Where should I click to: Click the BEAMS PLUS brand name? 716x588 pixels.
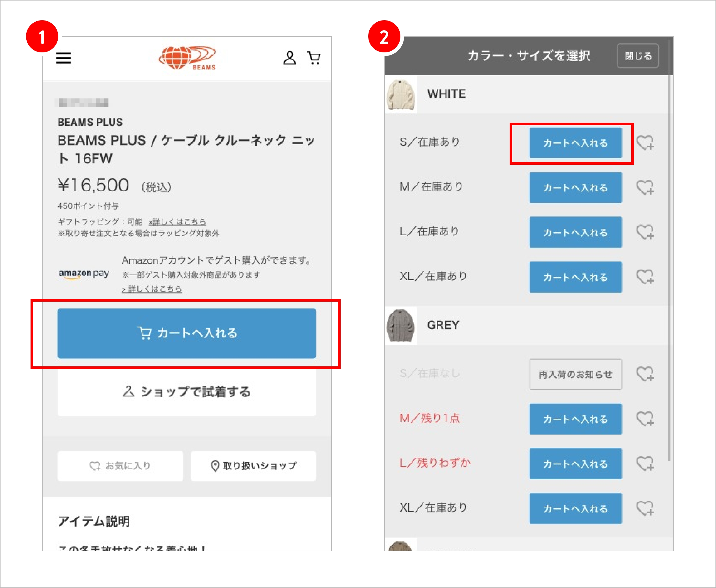coord(90,122)
